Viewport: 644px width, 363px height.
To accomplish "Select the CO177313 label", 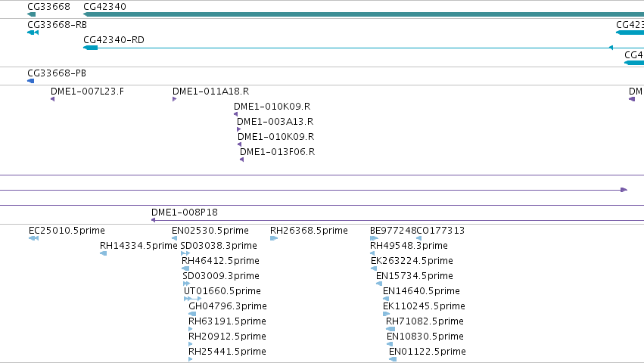I will [440, 231].
